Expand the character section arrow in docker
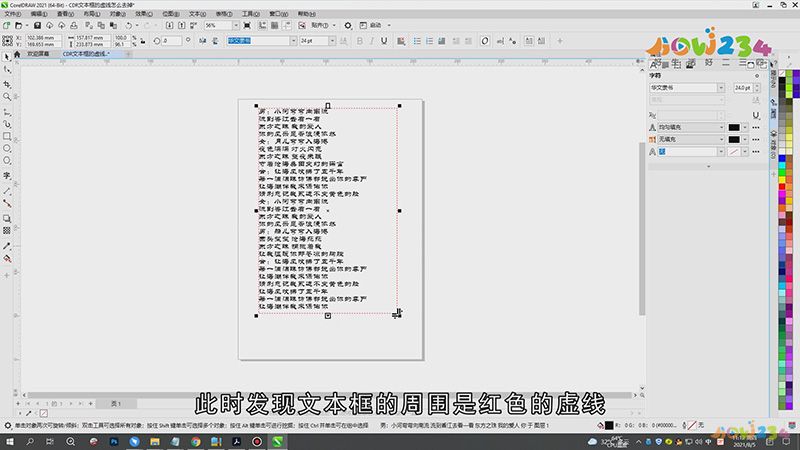 coord(708,166)
